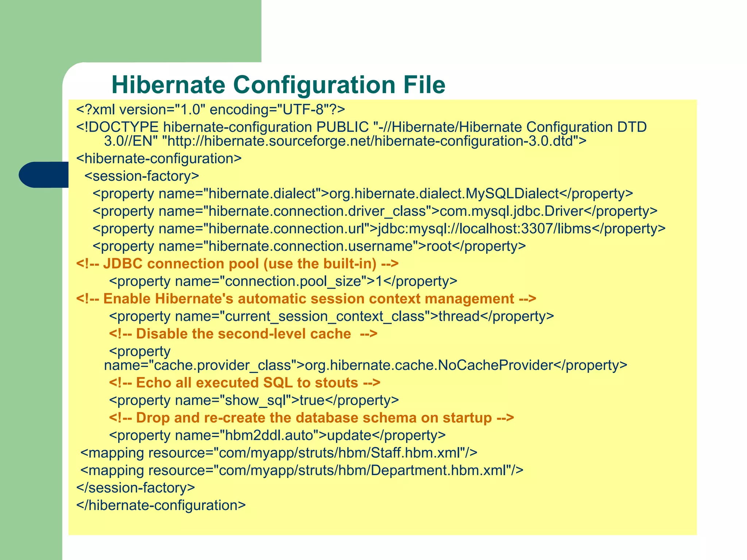Click the xml version declaration line
This screenshot has width=747, height=560.
pos(210,109)
